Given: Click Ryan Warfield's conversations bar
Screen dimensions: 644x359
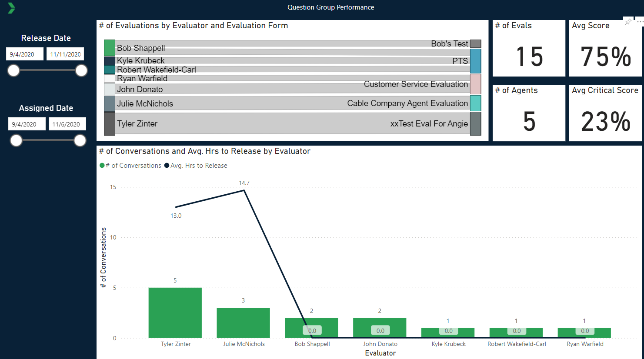Looking at the screenshot, I should point(584,333).
